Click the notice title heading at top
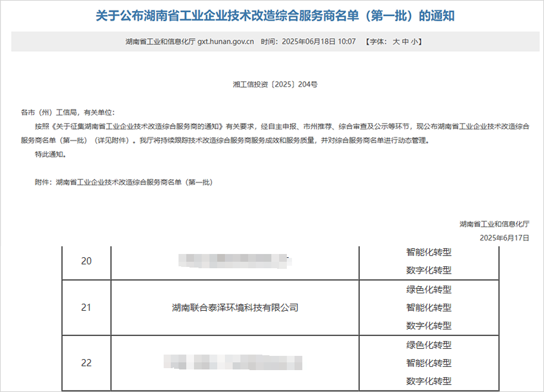544x392 pixels. click(275, 15)
